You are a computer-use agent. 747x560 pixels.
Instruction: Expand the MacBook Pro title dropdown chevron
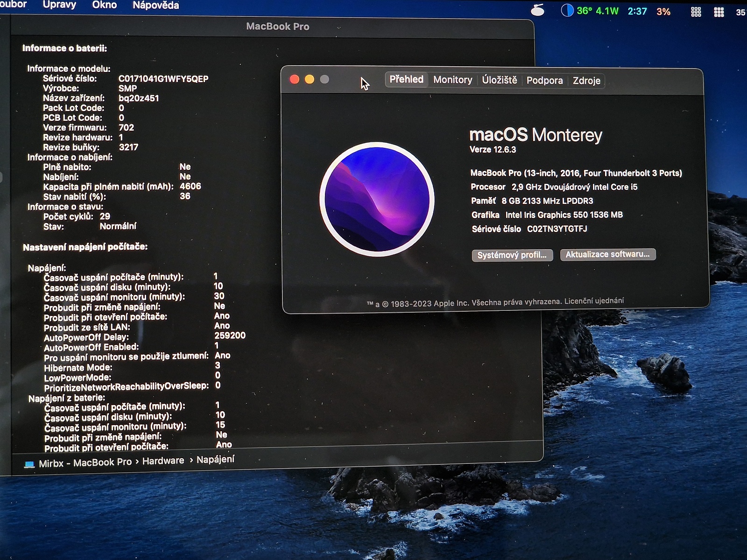(x=339, y=28)
